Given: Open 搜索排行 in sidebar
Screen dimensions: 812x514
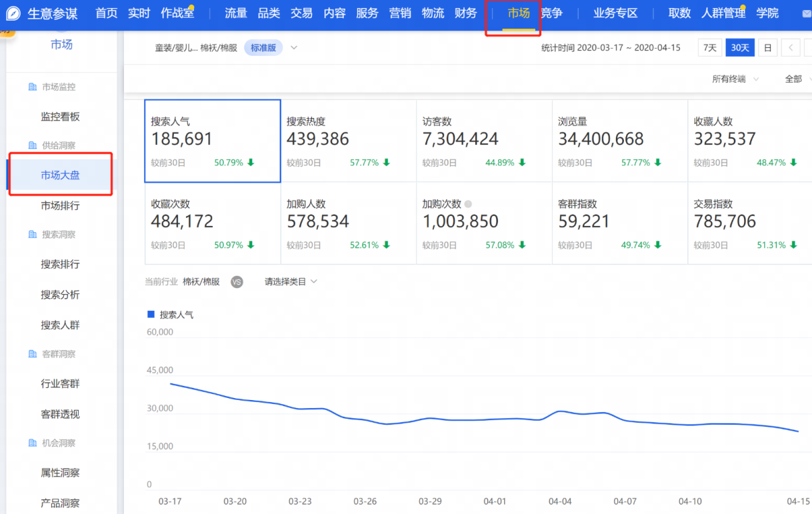Looking at the screenshot, I should click(x=60, y=265).
